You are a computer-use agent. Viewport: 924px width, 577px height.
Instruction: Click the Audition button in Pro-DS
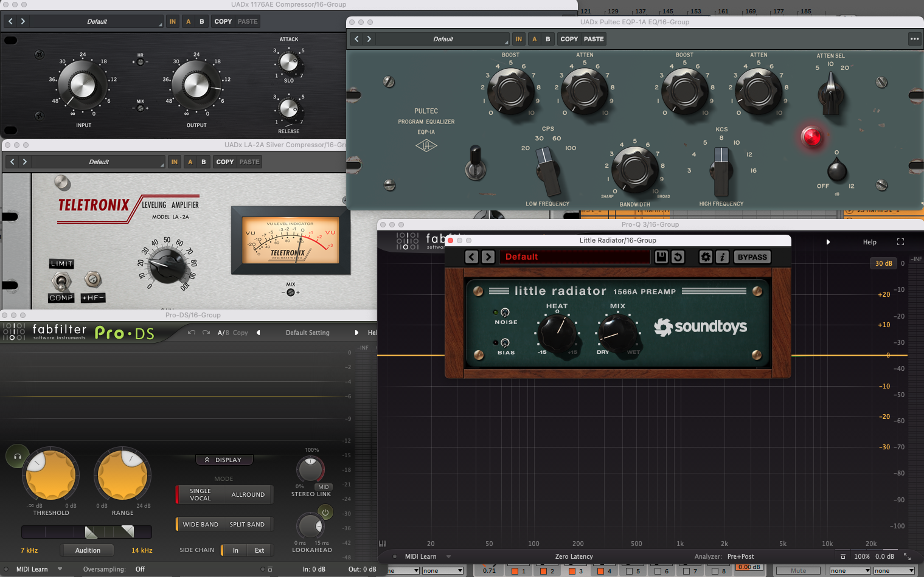coord(88,550)
